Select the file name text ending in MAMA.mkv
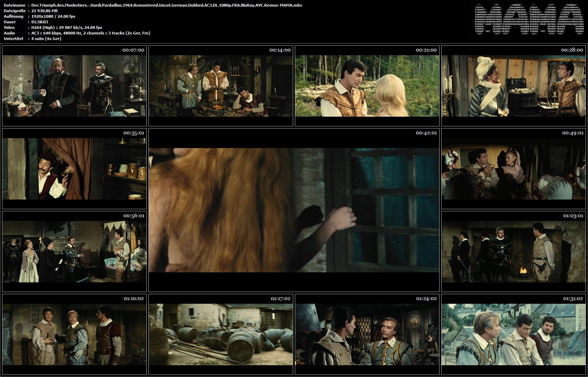The height and width of the screenshot is (377, 588). tap(167, 5)
